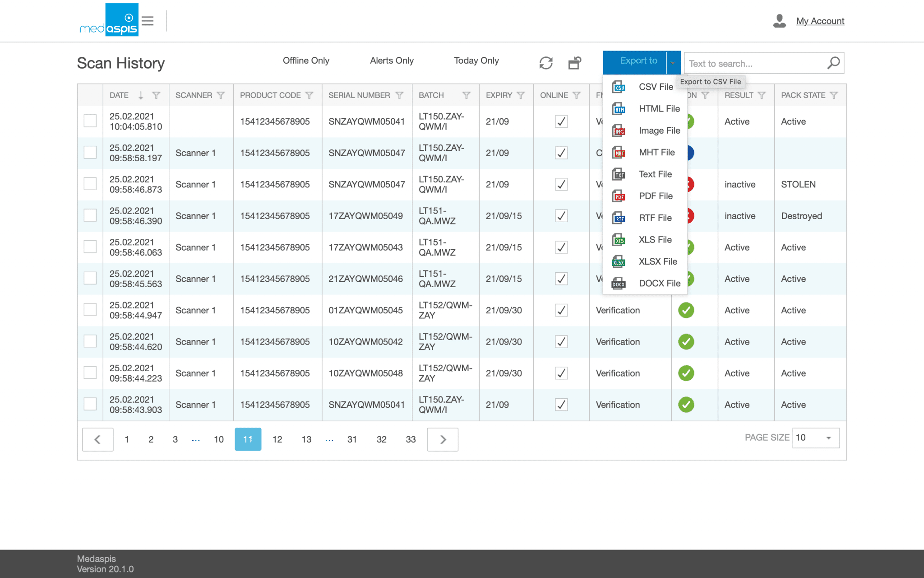Click the search magnifier icon

832,63
